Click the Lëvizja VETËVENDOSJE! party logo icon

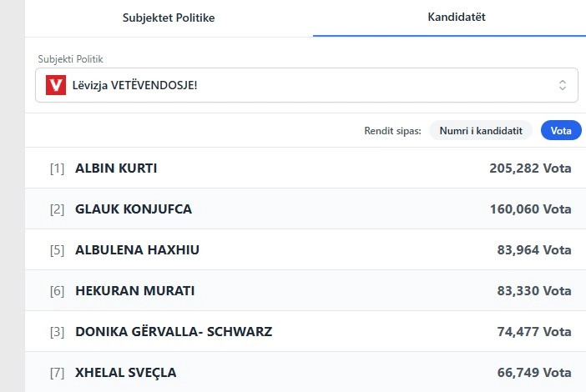pos(56,85)
